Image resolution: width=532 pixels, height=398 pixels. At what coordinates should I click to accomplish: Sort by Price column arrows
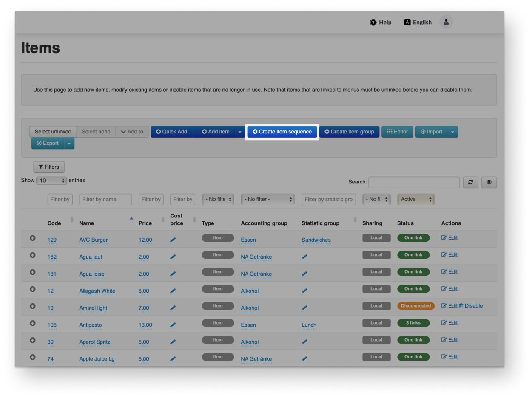click(163, 220)
